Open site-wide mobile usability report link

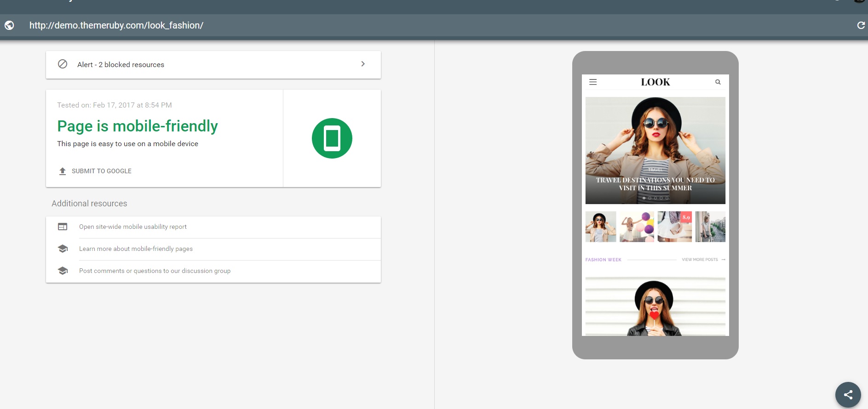133,227
